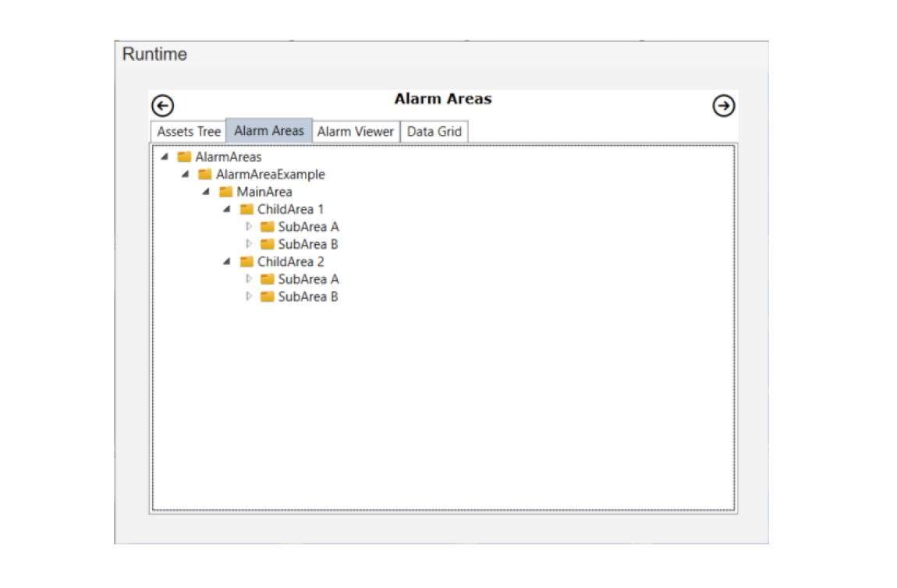This screenshot has width=897, height=588.
Task: Collapse the ChildArea 1 branch arrow
Action: tap(227, 209)
